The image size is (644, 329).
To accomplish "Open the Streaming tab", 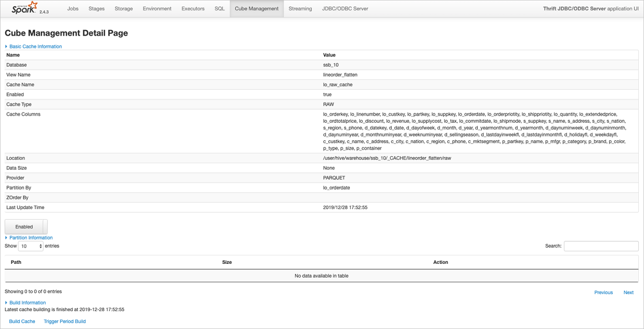I will 300,8.
